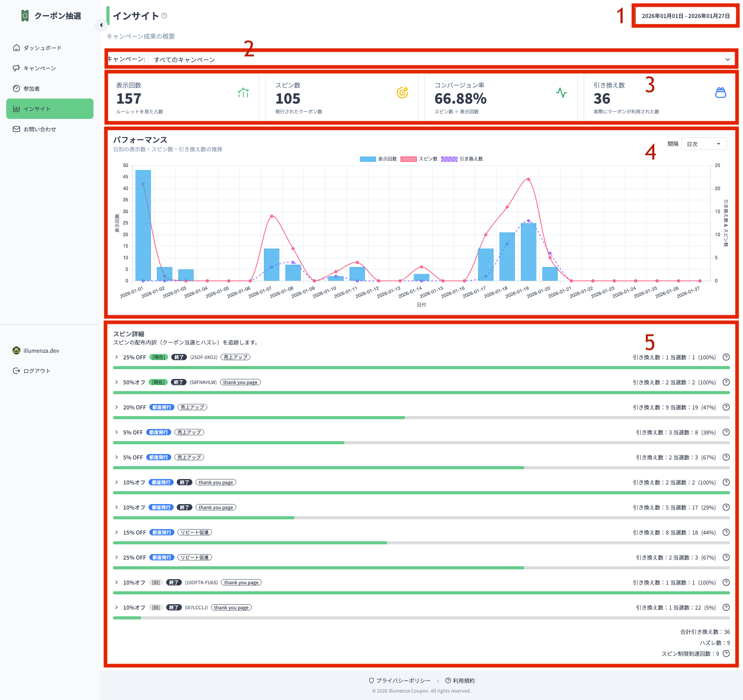Expand the 15% OFF リピート促進 row
Image resolution: width=743 pixels, height=700 pixels.
pos(117,532)
